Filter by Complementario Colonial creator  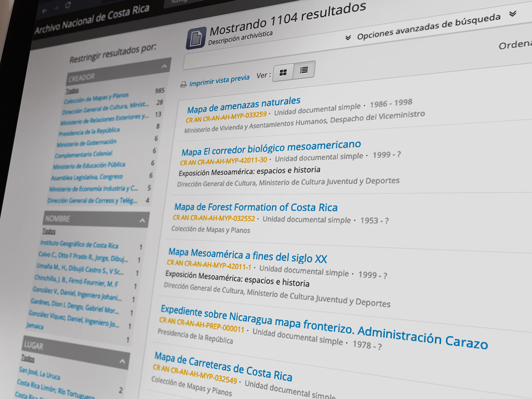tap(84, 154)
